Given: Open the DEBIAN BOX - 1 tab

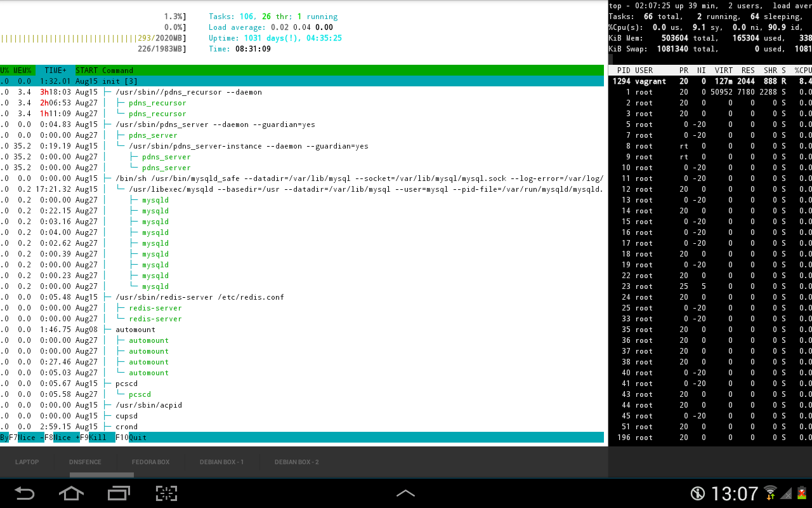Looking at the screenshot, I should (x=222, y=462).
